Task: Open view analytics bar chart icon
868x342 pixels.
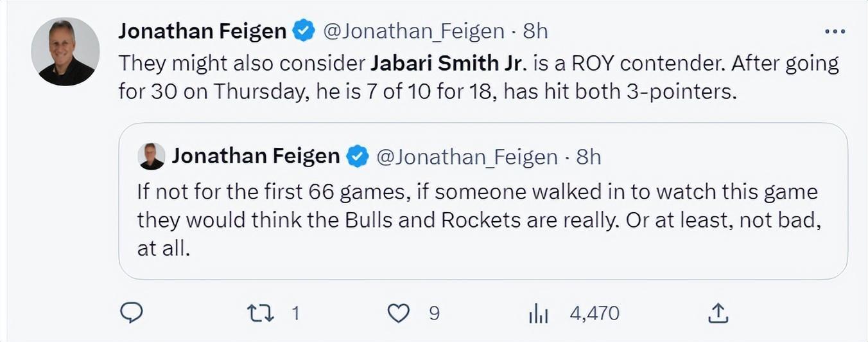Action: (x=538, y=314)
